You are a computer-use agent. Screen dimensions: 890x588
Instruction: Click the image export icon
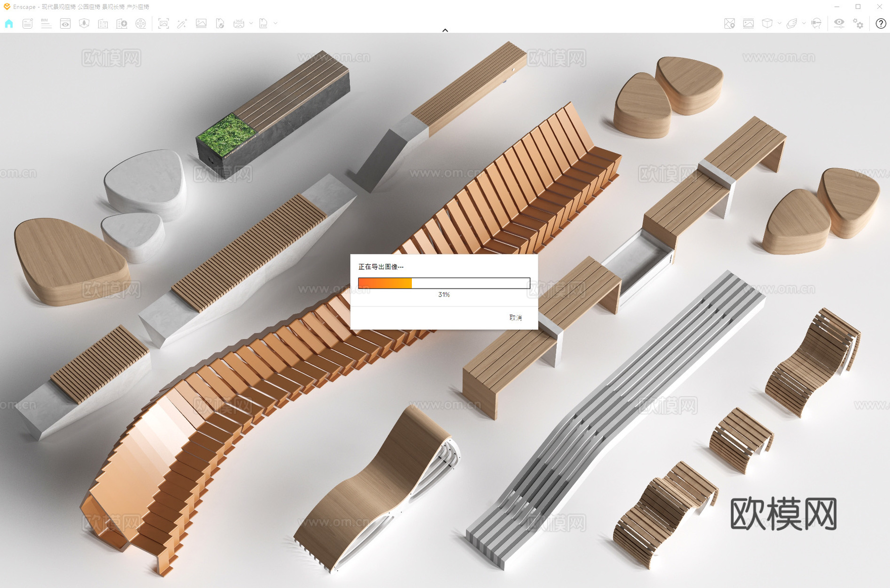201,23
